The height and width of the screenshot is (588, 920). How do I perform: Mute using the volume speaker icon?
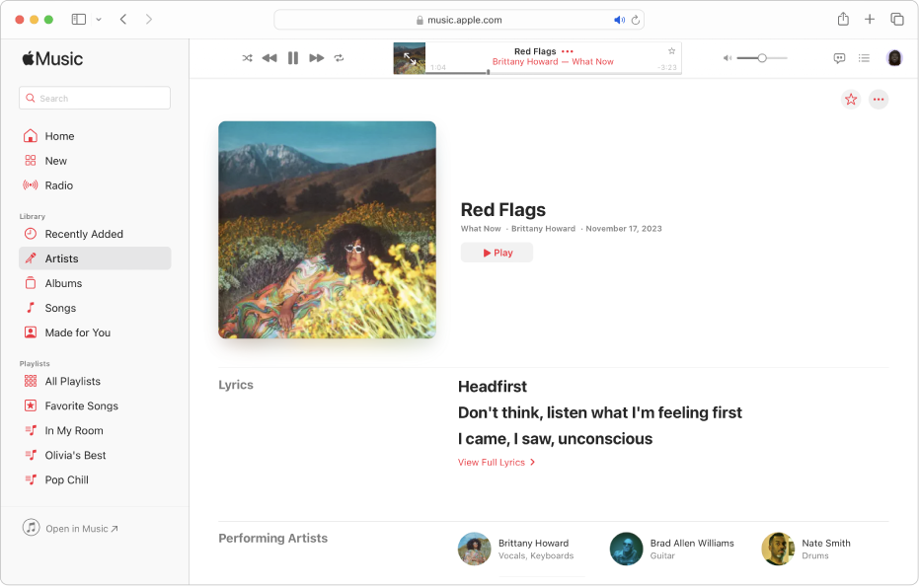727,58
